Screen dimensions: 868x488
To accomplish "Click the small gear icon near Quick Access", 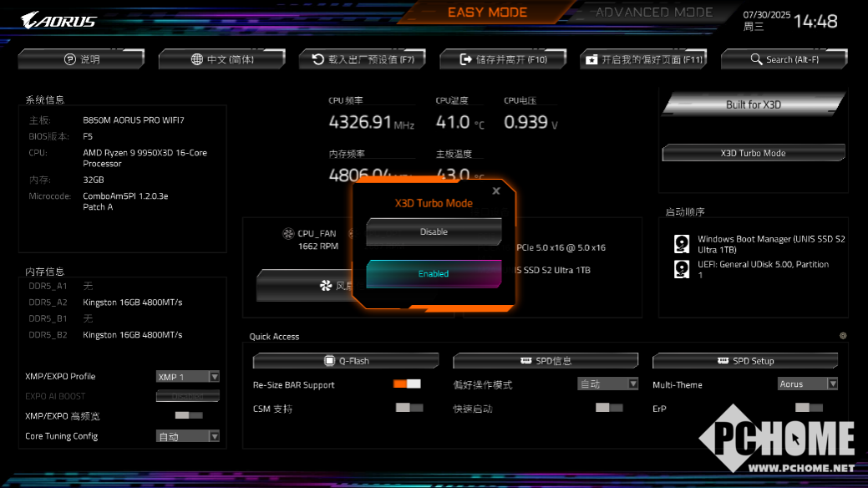I will coord(843,336).
